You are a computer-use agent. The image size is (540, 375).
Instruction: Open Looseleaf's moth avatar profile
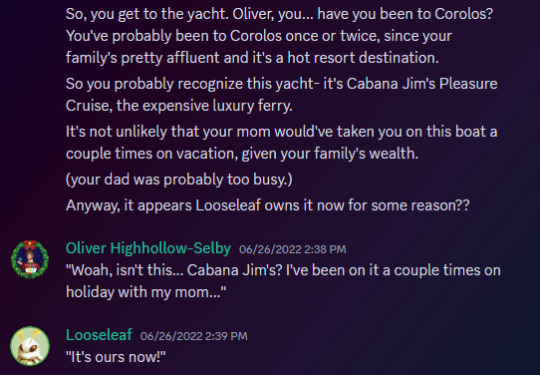pyautogui.click(x=30, y=346)
